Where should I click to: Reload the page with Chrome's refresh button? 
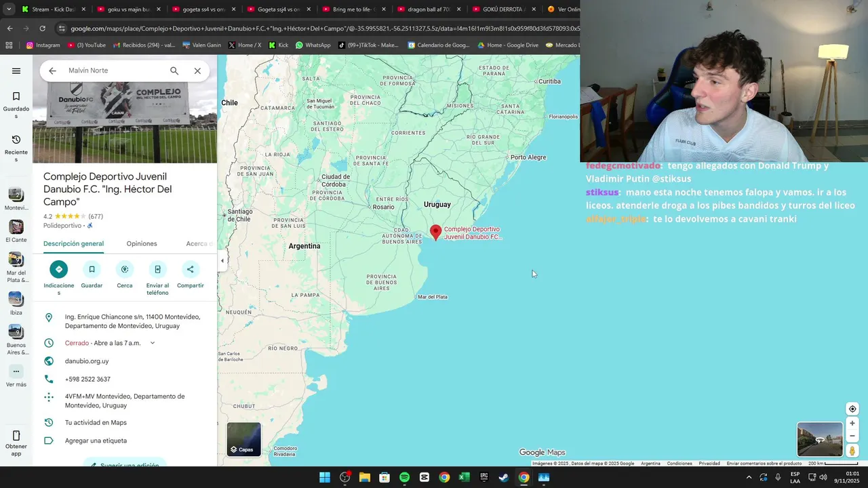(x=42, y=28)
